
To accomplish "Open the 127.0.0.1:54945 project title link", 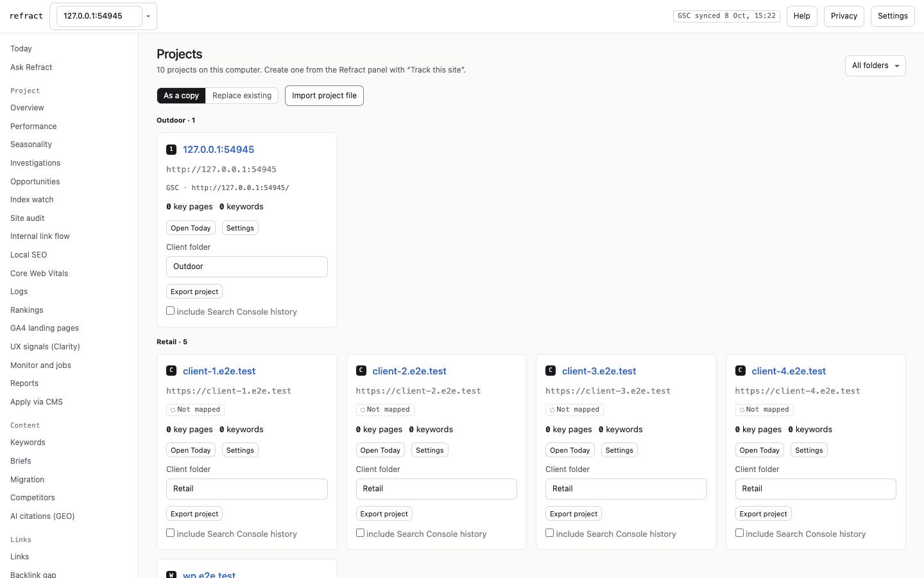I will [218, 150].
